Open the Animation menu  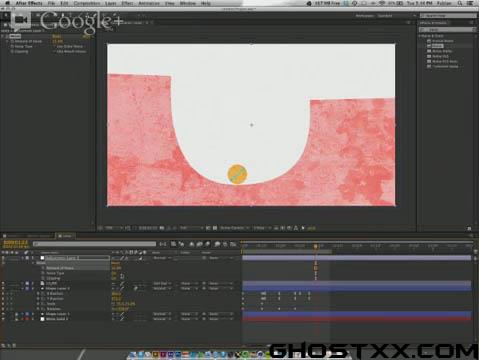click(x=149, y=3)
